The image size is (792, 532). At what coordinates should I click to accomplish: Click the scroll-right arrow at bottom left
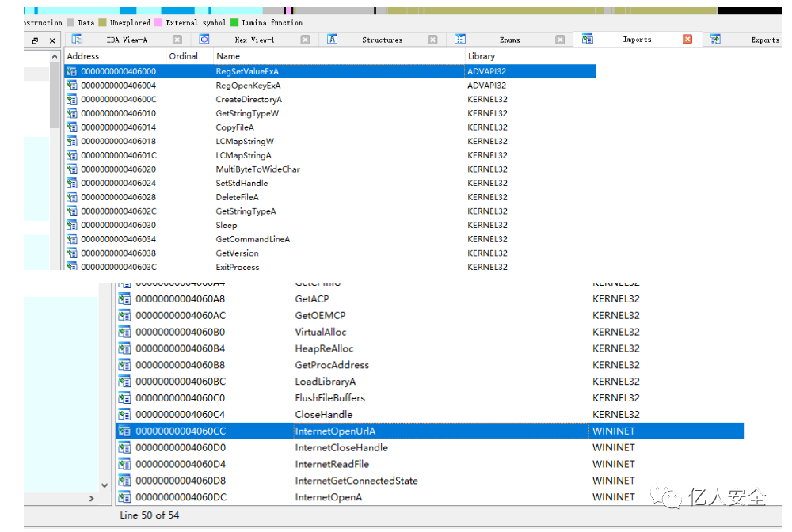pos(91,498)
